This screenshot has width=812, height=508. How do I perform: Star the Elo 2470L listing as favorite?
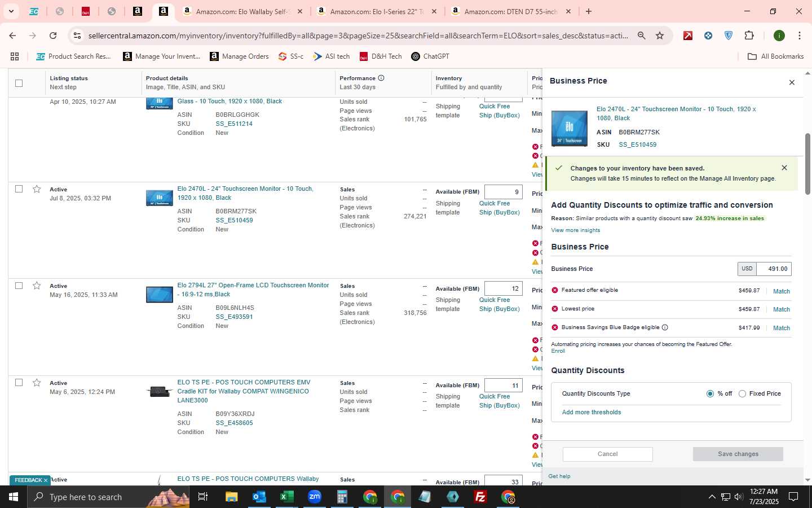37,189
